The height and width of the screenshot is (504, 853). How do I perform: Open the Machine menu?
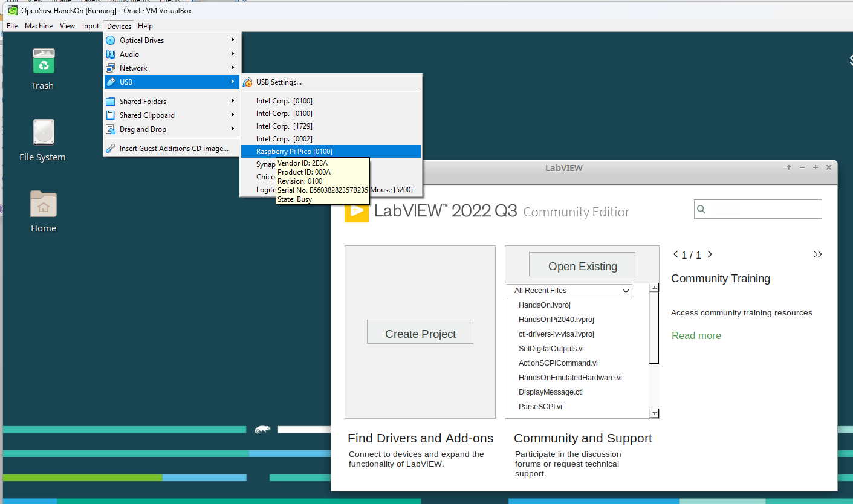[39, 26]
